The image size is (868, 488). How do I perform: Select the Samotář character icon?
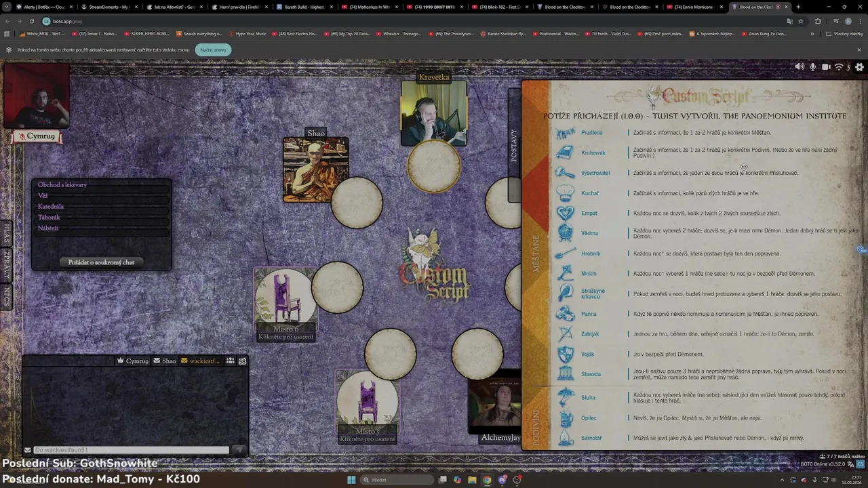click(565, 438)
